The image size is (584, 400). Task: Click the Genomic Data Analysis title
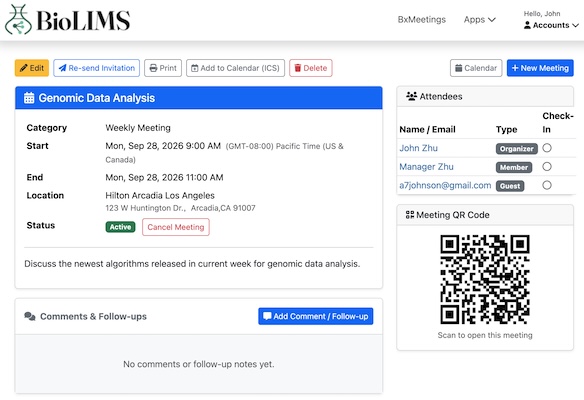[x=97, y=98]
